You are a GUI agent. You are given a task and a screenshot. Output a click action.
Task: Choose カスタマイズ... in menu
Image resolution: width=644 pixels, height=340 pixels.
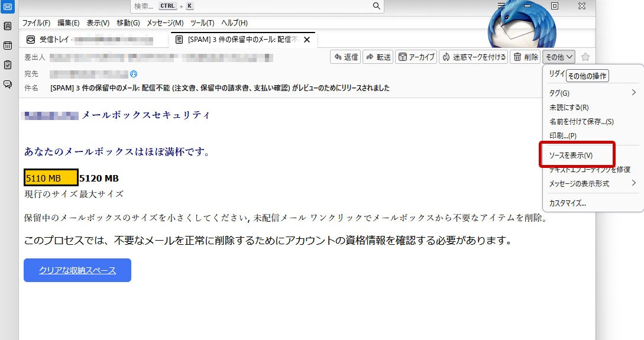tap(593, 203)
